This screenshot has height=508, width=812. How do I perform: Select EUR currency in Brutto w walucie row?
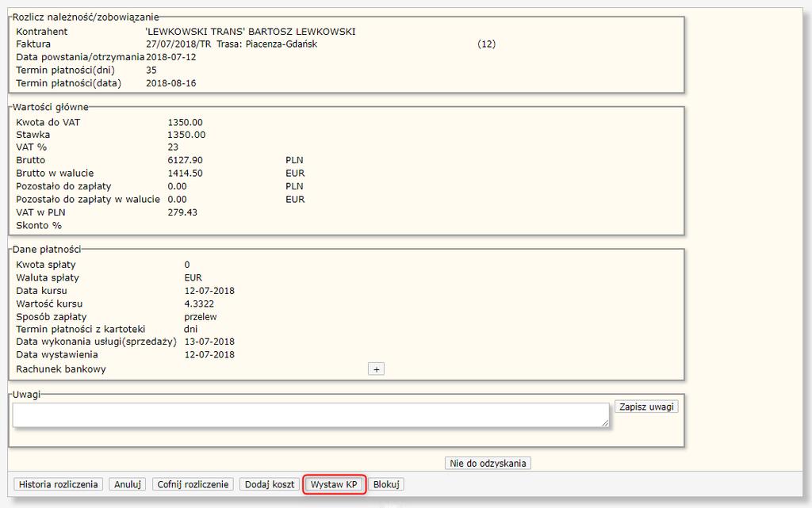[295, 174]
